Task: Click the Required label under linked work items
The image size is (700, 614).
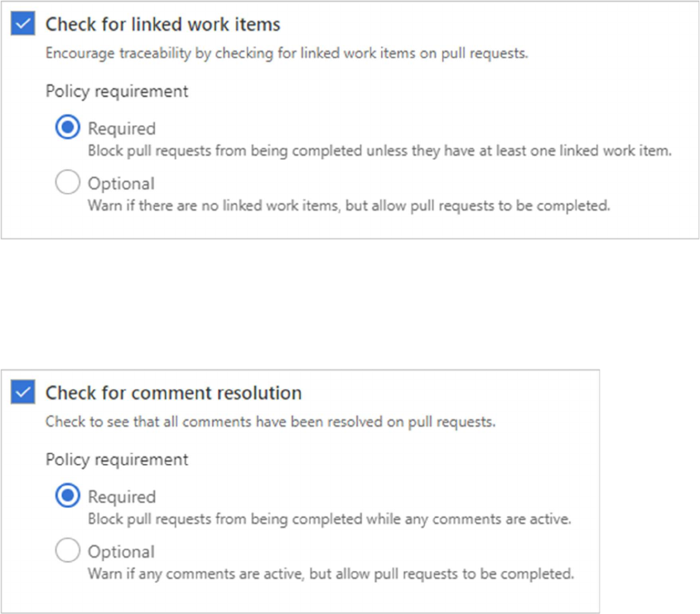Action: tap(122, 128)
